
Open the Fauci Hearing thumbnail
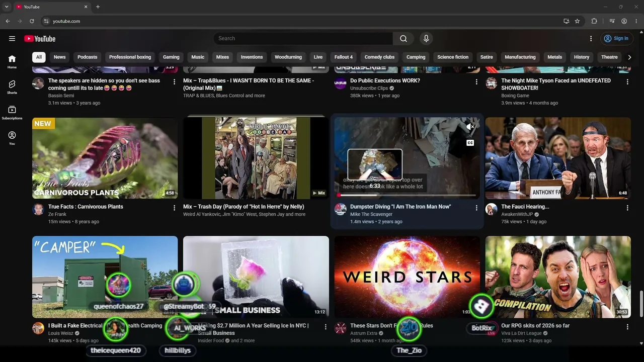pos(558,158)
